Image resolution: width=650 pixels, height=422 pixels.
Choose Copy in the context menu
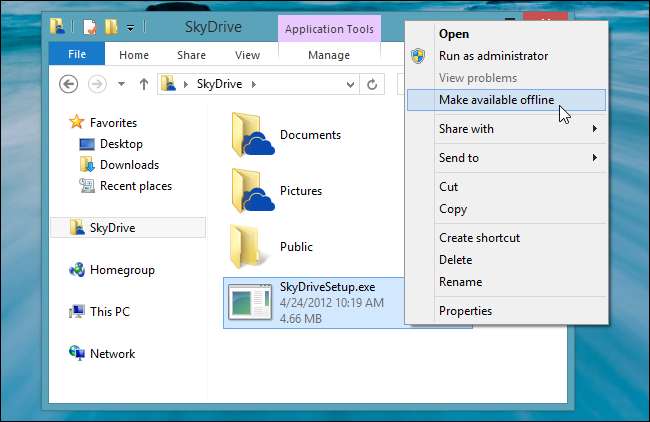click(506, 209)
